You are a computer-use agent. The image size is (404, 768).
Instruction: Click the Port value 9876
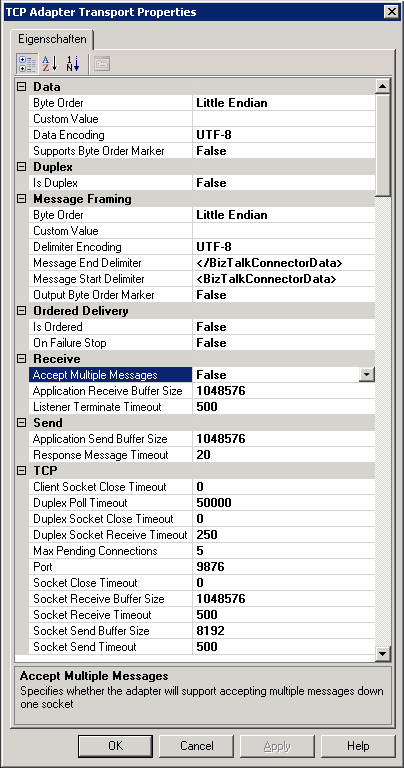pyautogui.click(x=284, y=567)
